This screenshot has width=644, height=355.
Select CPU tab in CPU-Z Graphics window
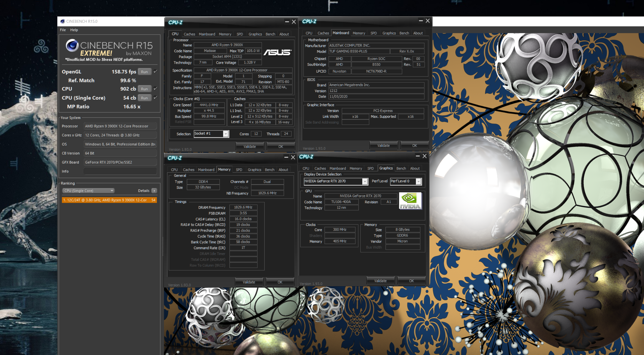pyautogui.click(x=306, y=168)
